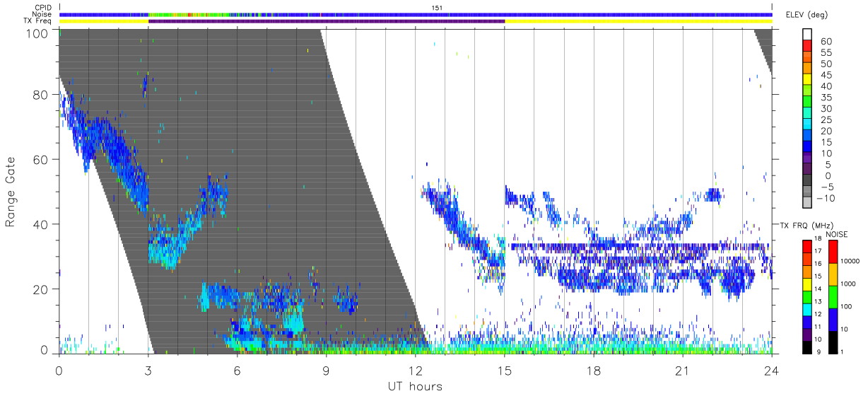The height and width of the screenshot is (401, 868).
Task: Click the 'TX Freq' row label
Action: (38, 21)
